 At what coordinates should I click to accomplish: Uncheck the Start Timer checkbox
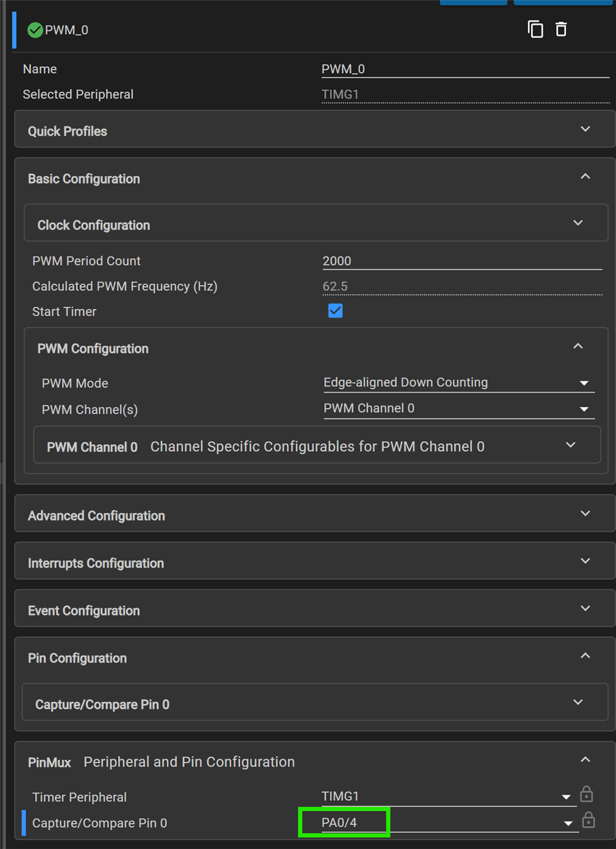335,311
